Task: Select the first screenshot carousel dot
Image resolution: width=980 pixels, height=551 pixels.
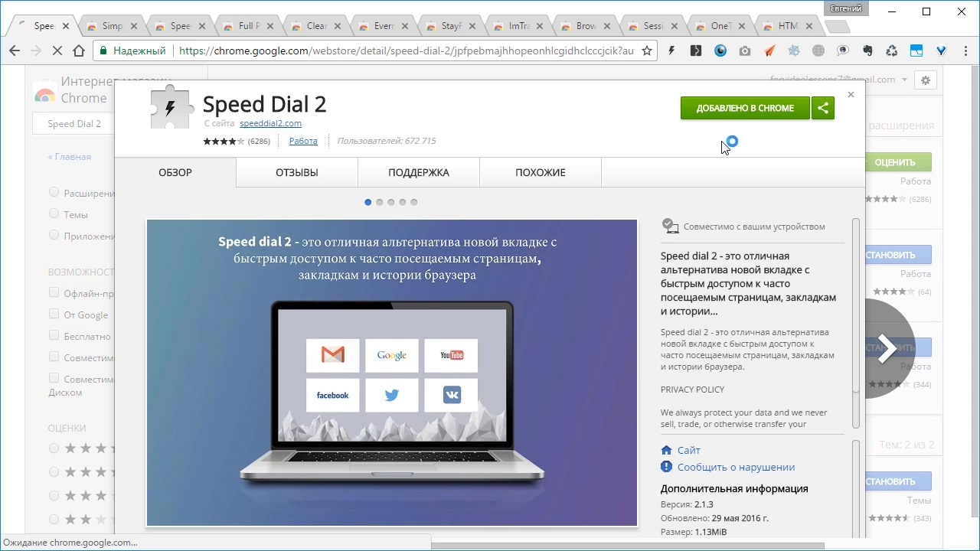Action: click(x=368, y=202)
